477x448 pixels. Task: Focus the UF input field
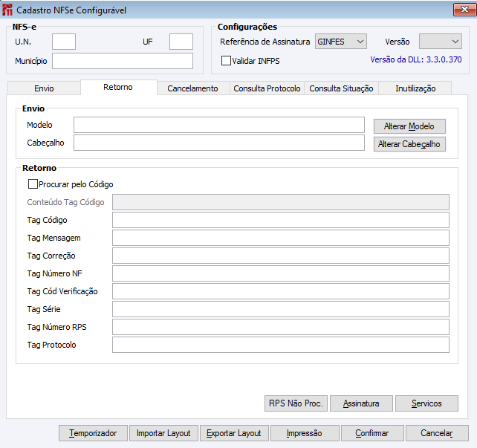(181, 42)
